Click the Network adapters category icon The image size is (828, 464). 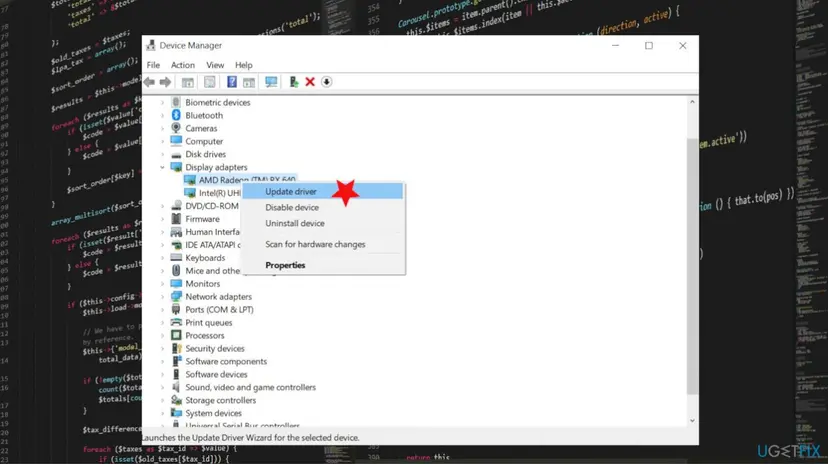tap(176, 297)
